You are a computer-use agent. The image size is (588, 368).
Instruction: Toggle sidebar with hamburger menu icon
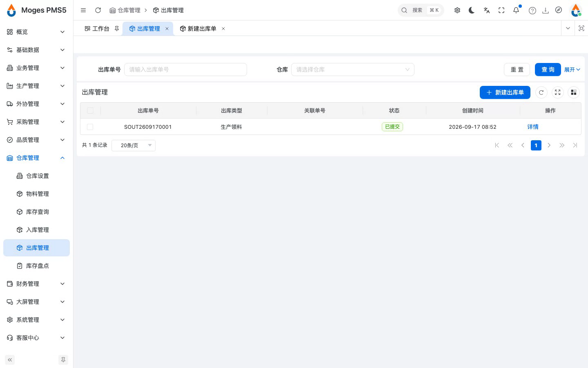(x=83, y=10)
